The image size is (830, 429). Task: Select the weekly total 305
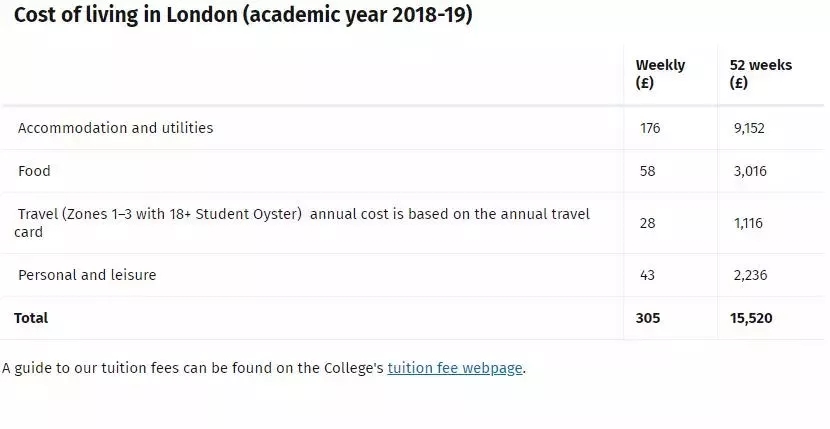(648, 318)
